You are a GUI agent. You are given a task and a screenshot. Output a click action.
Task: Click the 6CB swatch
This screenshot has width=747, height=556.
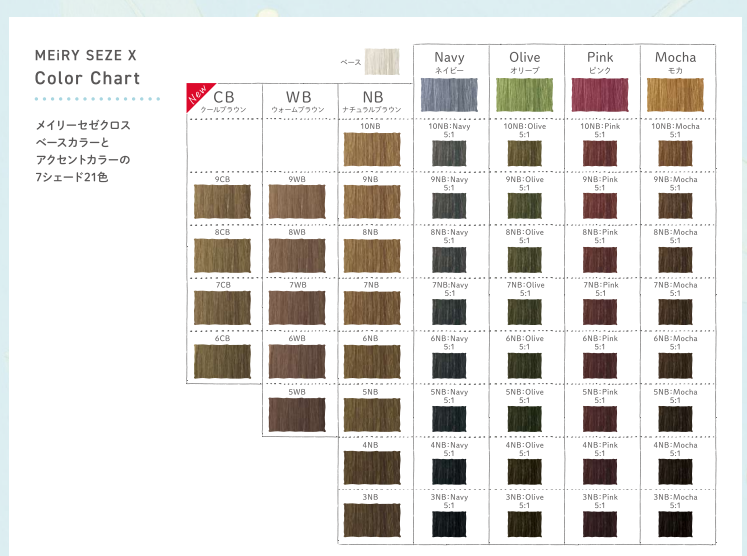tap(222, 361)
